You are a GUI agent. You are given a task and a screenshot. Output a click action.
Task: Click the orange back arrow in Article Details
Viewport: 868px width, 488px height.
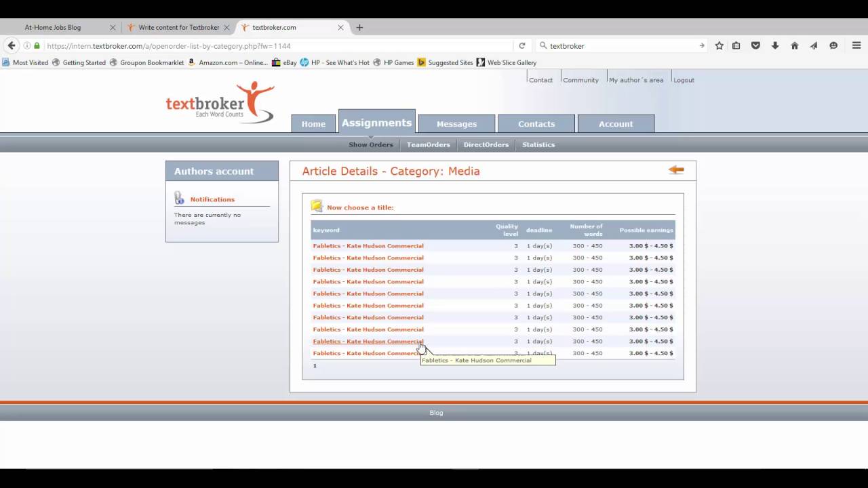[676, 170]
